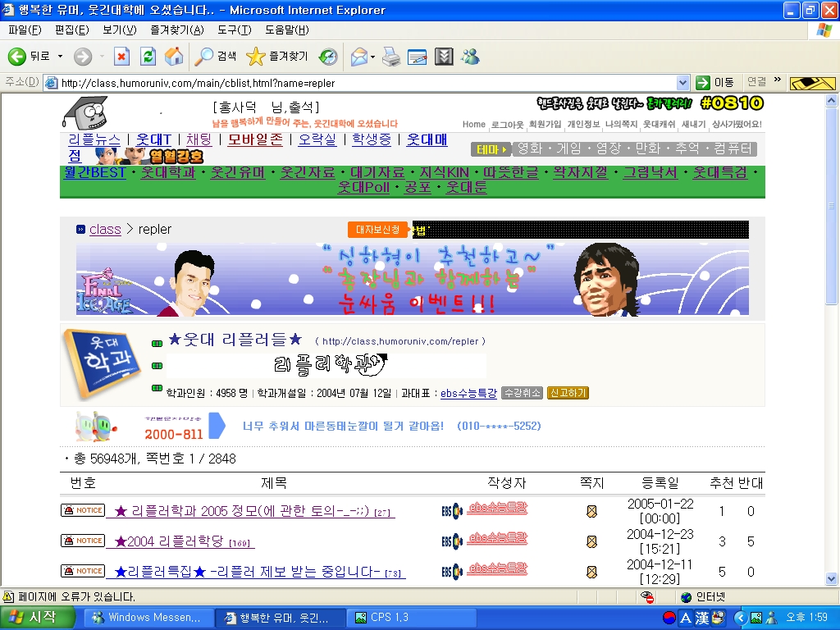This screenshot has width=840, height=630.
Task: Open the 즐겨찾기 favorites star button
Action: (x=277, y=57)
